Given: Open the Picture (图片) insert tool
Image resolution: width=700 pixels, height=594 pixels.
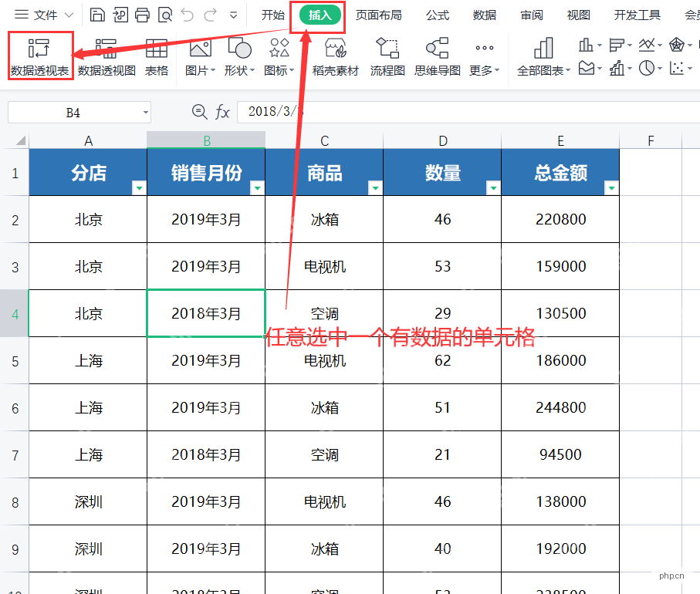Looking at the screenshot, I should [200, 56].
